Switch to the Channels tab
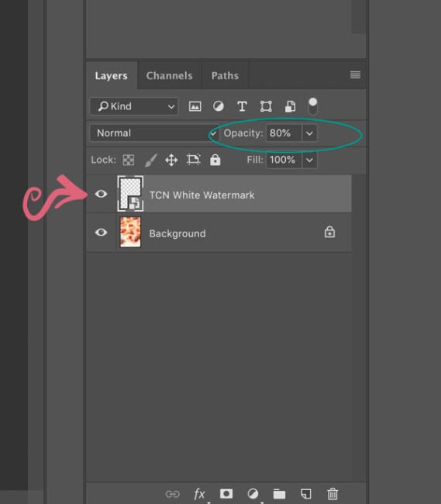The image size is (441, 504). click(x=170, y=75)
